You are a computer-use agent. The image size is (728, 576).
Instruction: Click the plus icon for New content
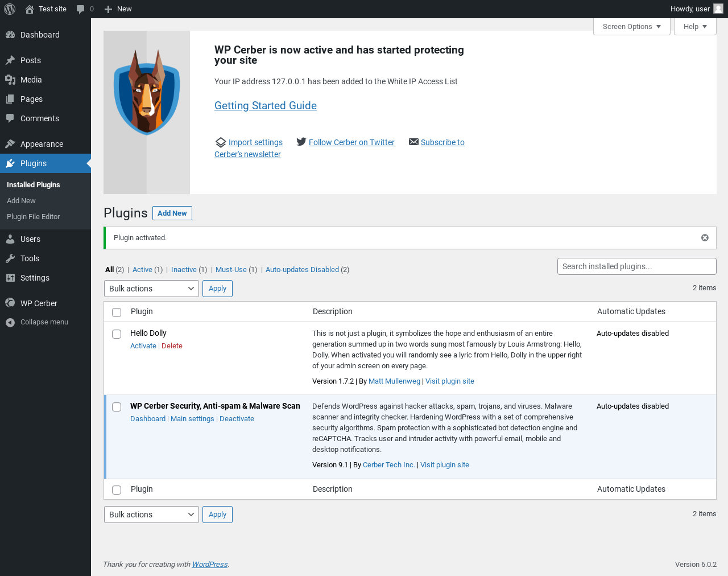(108, 9)
